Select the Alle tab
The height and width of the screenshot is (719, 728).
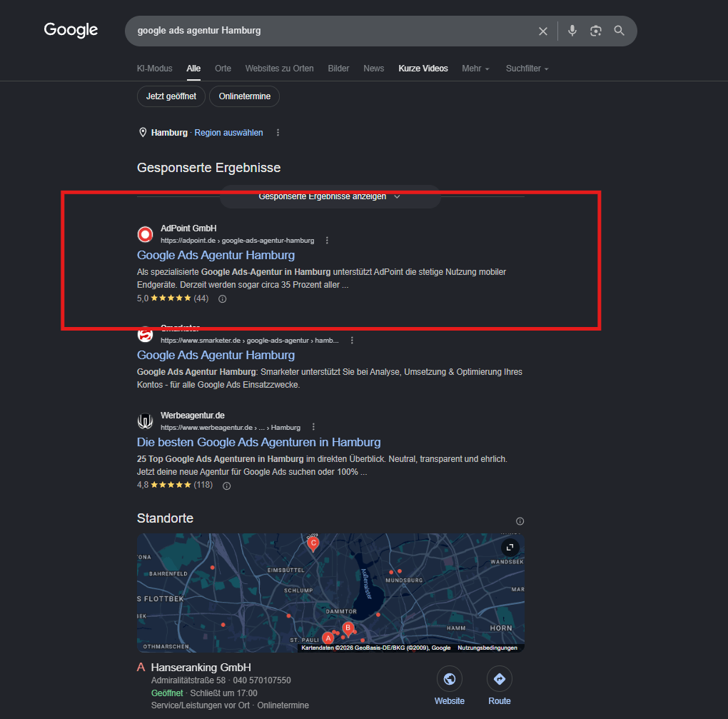click(x=193, y=69)
